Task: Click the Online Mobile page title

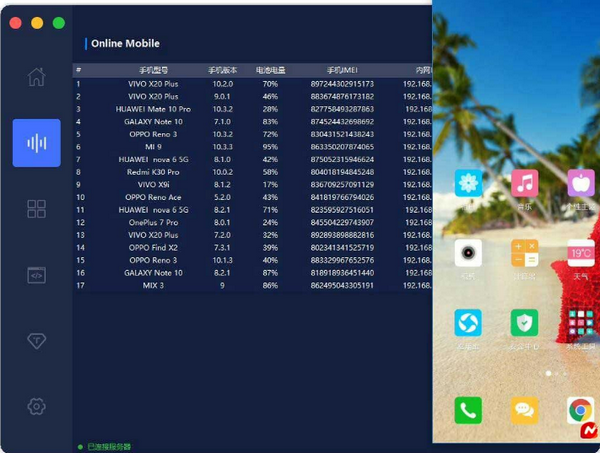Action: (125, 44)
